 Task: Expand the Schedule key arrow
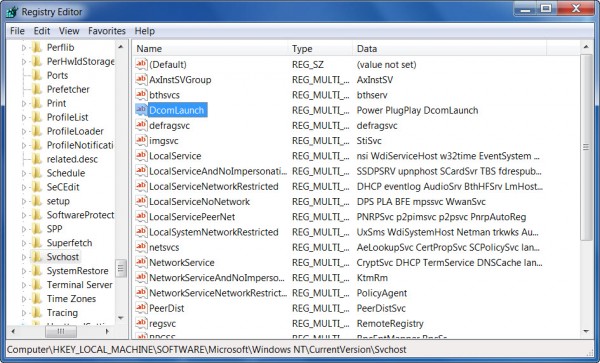pyautogui.click(x=24, y=173)
